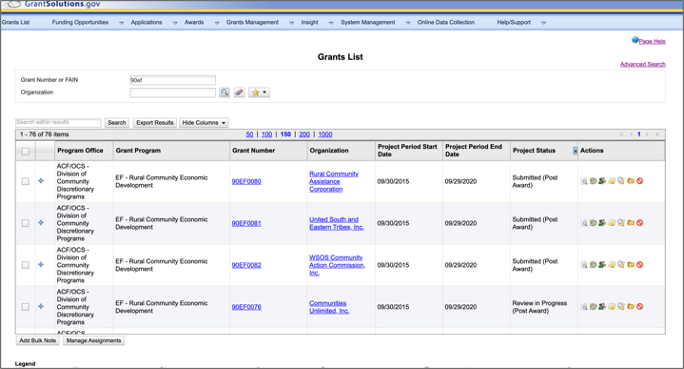Open the Grants List menu item
The height and width of the screenshot is (369, 684).
pyautogui.click(x=16, y=22)
